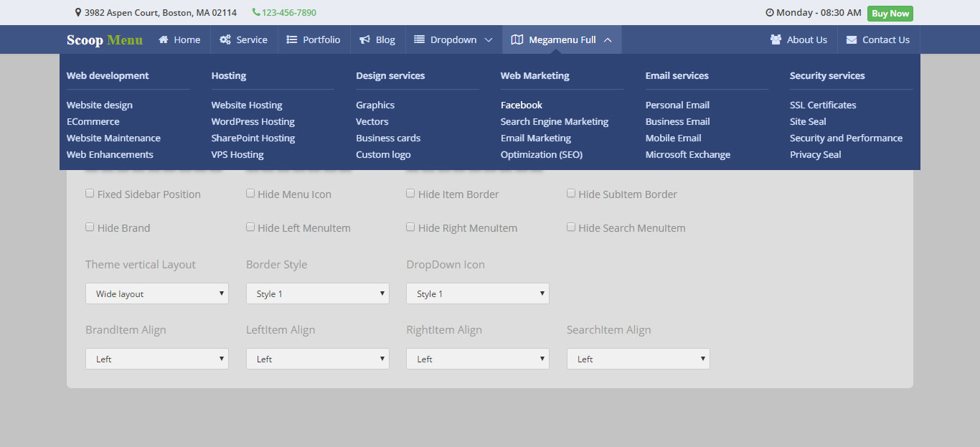980x447 pixels.
Task: Click the Portfolio list icon
Action: click(x=292, y=39)
